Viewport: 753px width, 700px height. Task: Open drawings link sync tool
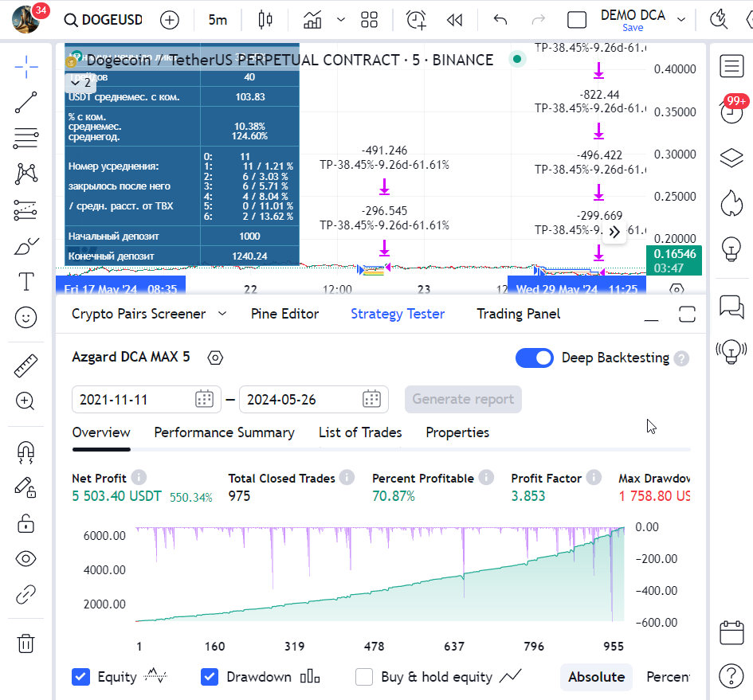[26, 594]
